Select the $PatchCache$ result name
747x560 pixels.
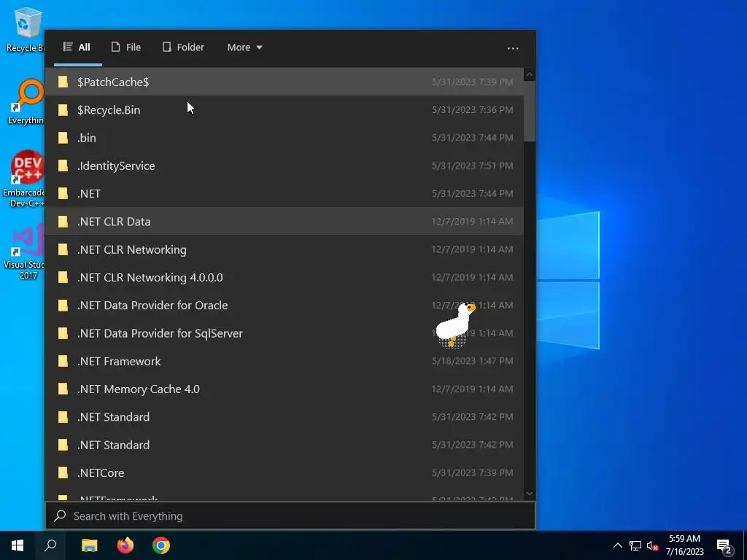click(x=113, y=82)
